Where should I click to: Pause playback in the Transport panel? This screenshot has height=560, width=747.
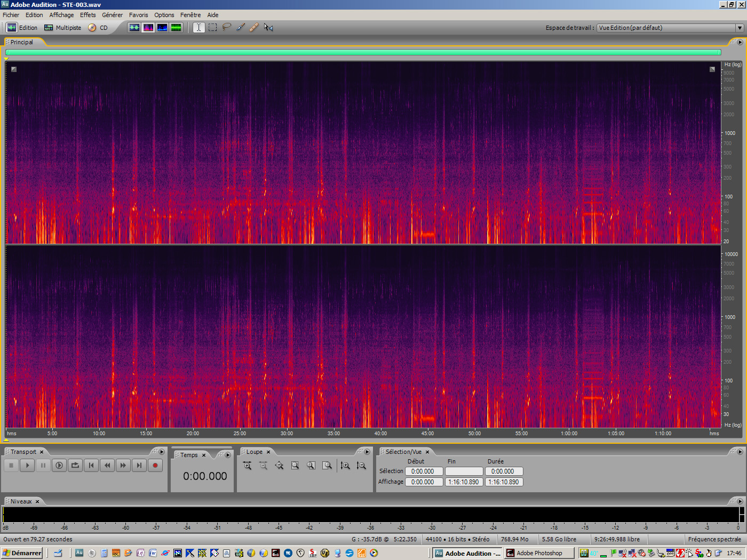43,465
